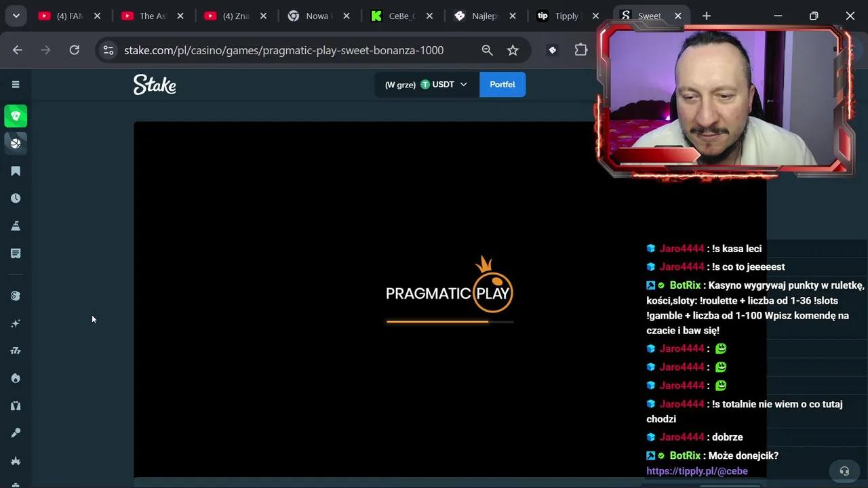
Task: Open the live support headset icon
Action: pyautogui.click(x=844, y=471)
